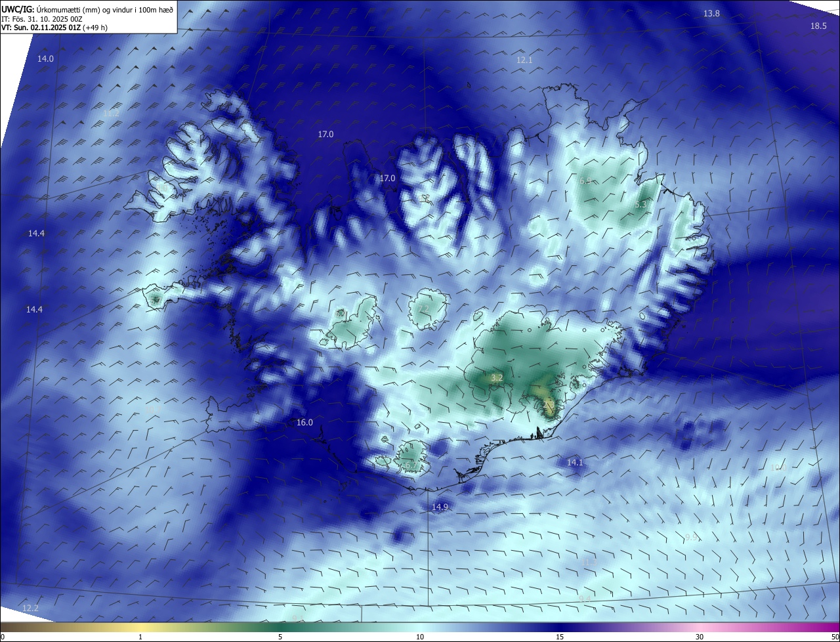Click the 12.2 value label
This screenshot has width=840, height=642.
(31, 609)
